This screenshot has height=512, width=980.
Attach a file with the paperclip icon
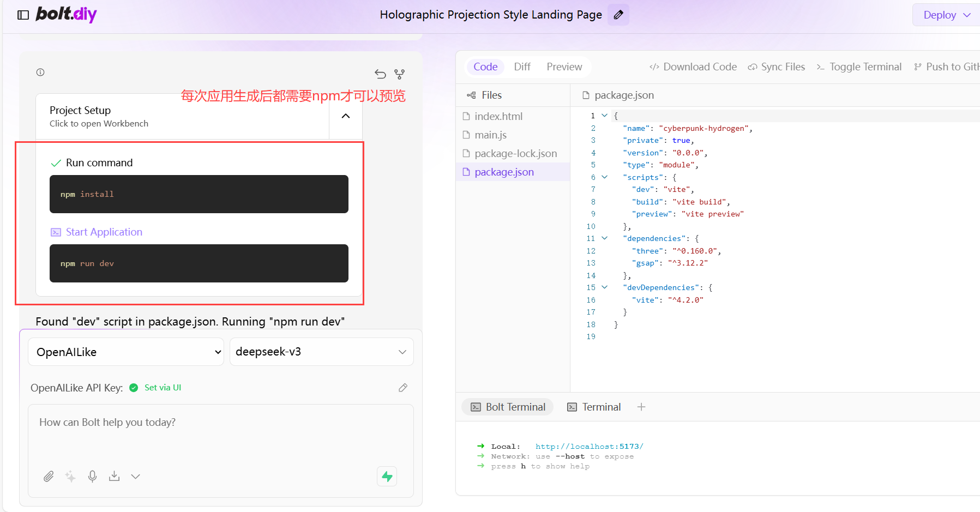[49, 477]
